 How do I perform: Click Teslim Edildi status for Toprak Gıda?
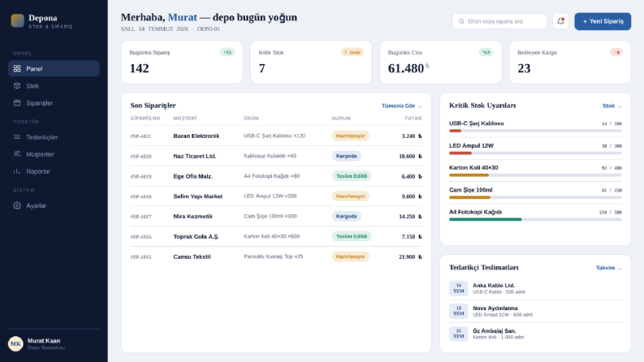[352, 236]
